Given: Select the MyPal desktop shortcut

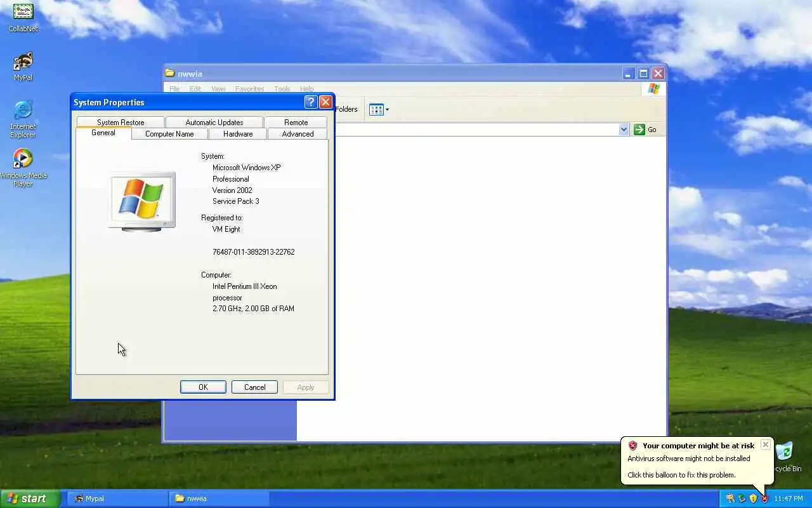Looking at the screenshot, I should coord(23,66).
